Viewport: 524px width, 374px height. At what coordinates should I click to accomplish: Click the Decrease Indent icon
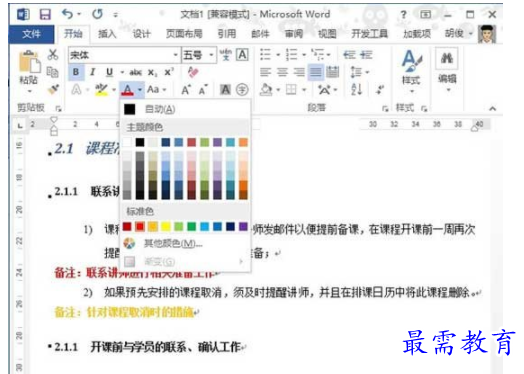click(350, 54)
